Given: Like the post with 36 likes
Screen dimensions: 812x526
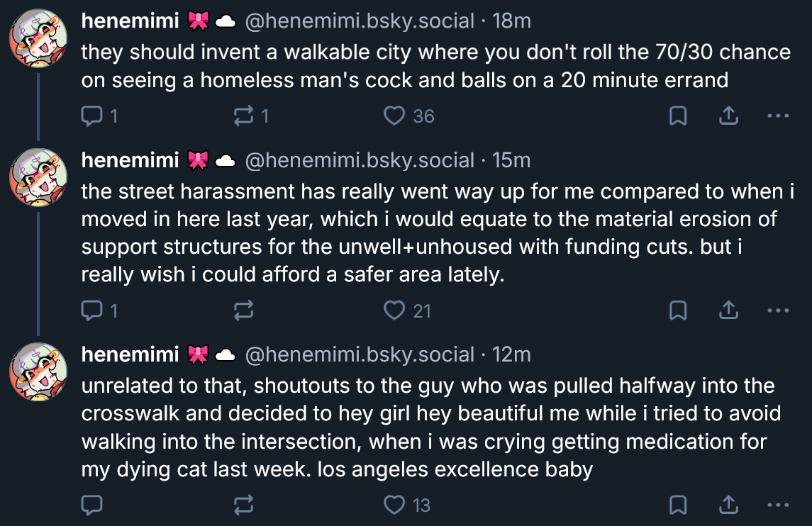Looking at the screenshot, I should 394,116.
